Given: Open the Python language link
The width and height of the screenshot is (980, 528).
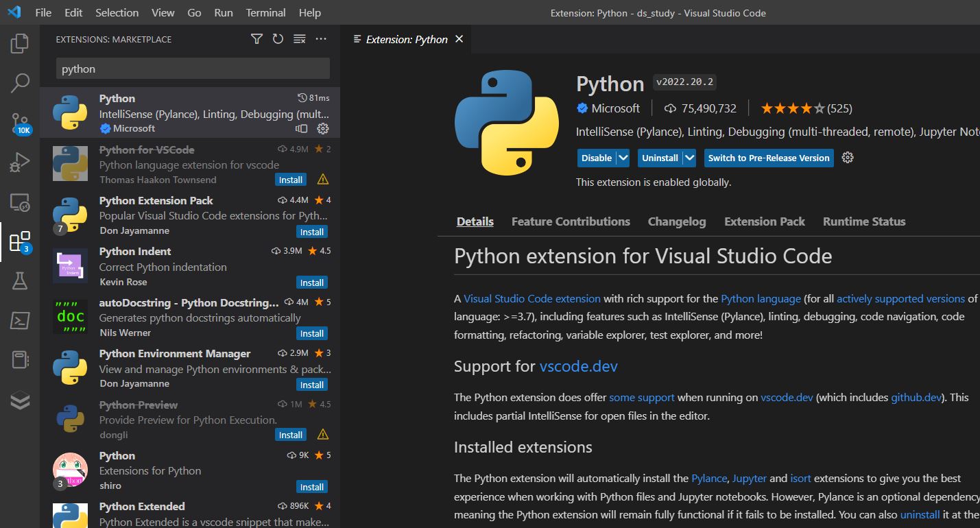Looking at the screenshot, I should [761, 299].
